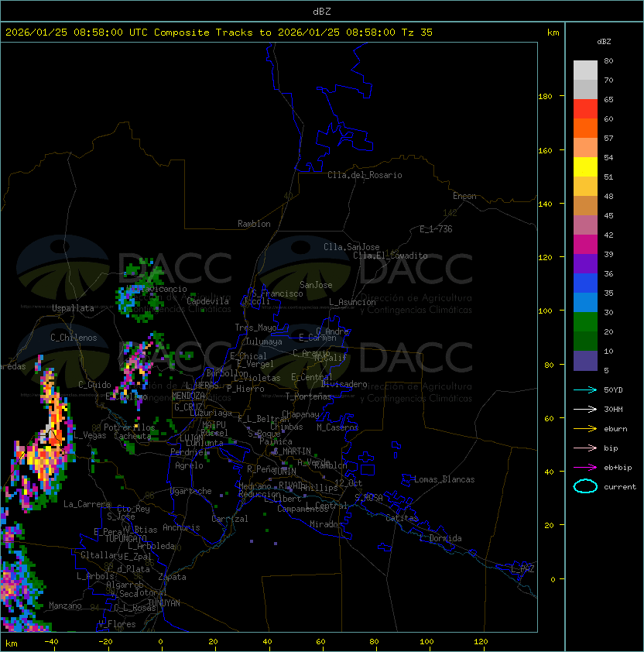Screen dimensions: 644x652
Task: Click the Capdevila place label
Action: [207, 301]
